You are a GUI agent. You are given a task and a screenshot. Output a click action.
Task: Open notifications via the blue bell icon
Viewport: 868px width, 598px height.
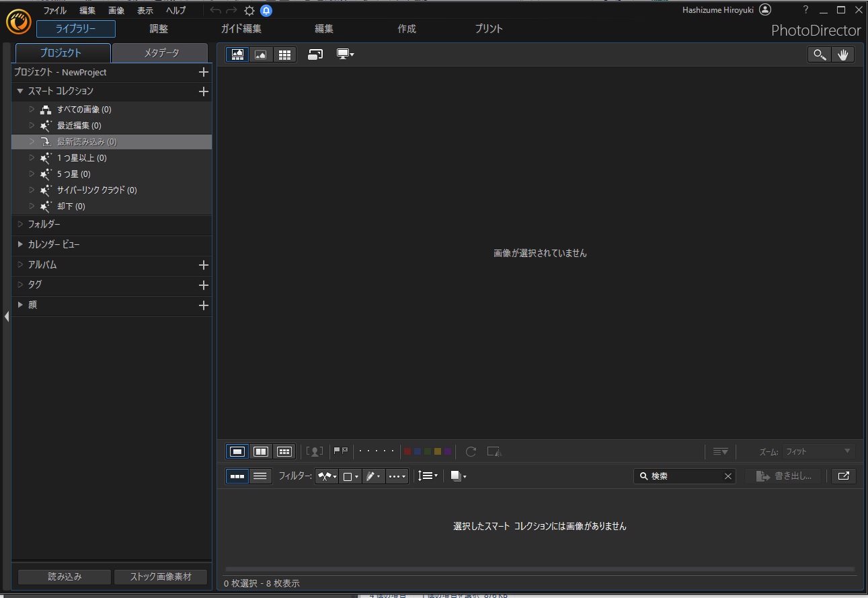tap(266, 11)
